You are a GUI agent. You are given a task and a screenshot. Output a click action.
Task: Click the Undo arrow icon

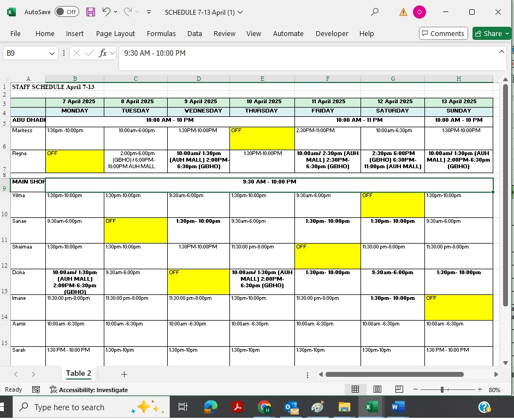point(106,12)
